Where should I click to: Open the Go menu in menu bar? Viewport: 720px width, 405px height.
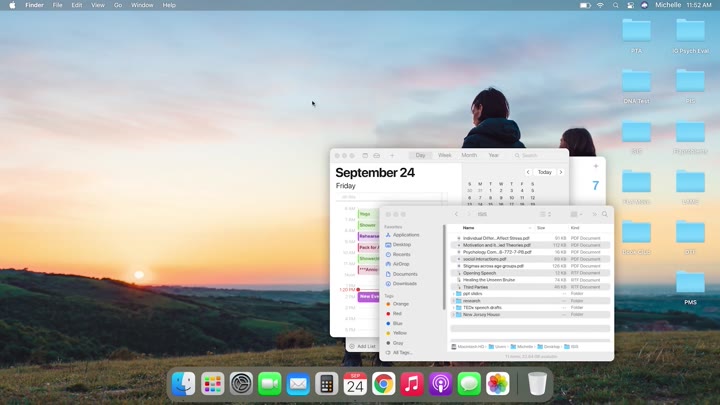click(x=118, y=5)
